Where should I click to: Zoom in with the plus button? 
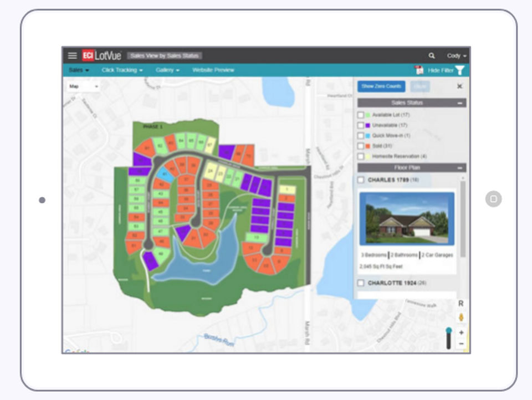coord(461,332)
